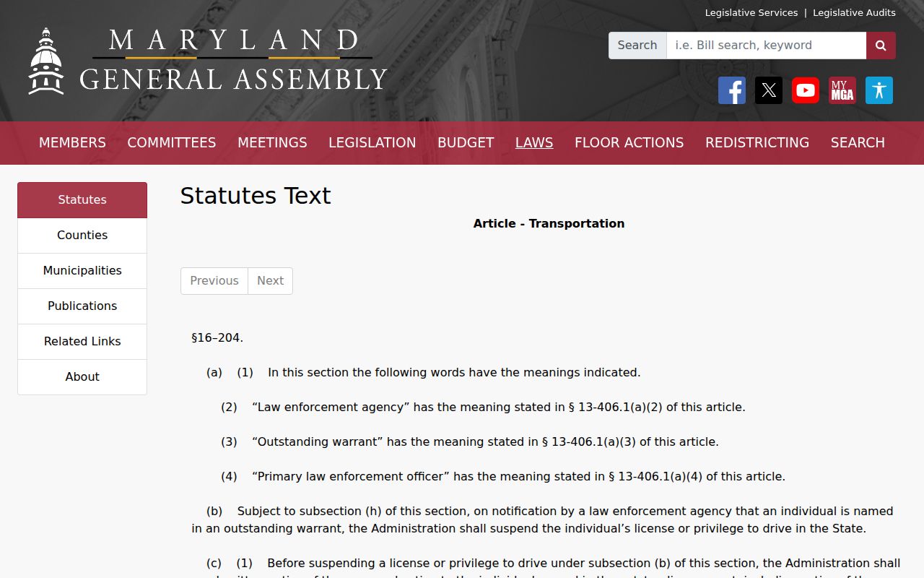This screenshot has height=578, width=924.
Task: Select About in the sidebar
Action: coord(82,377)
